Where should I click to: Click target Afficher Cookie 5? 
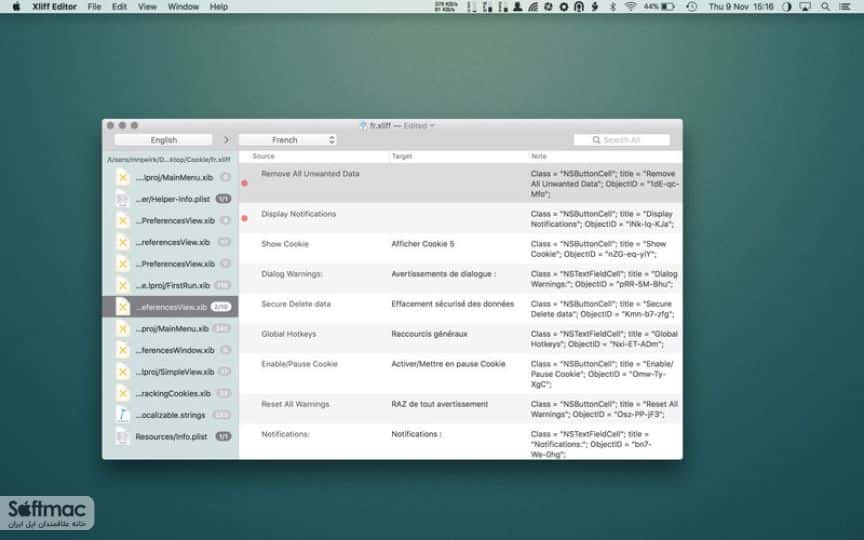click(423, 244)
